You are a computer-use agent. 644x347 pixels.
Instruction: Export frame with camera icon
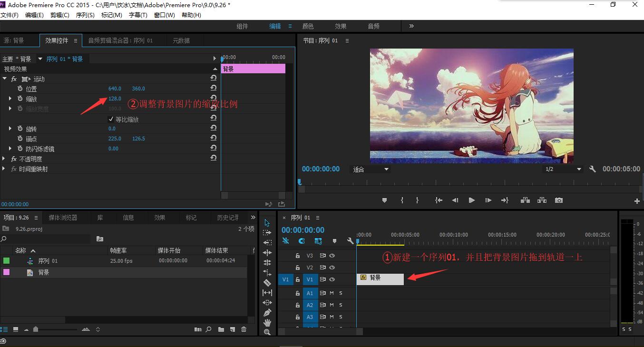pos(559,200)
